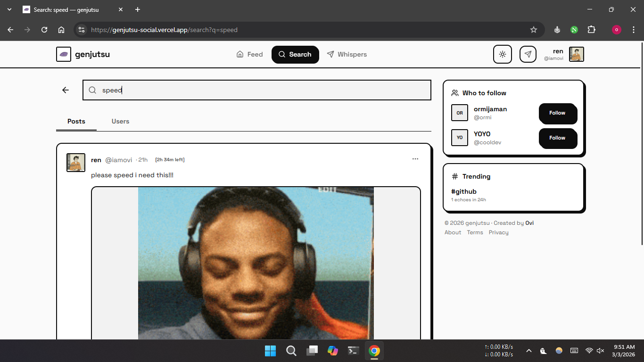Show hidden system tray icons
The height and width of the screenshot is (362, 644).
[529, 351]
